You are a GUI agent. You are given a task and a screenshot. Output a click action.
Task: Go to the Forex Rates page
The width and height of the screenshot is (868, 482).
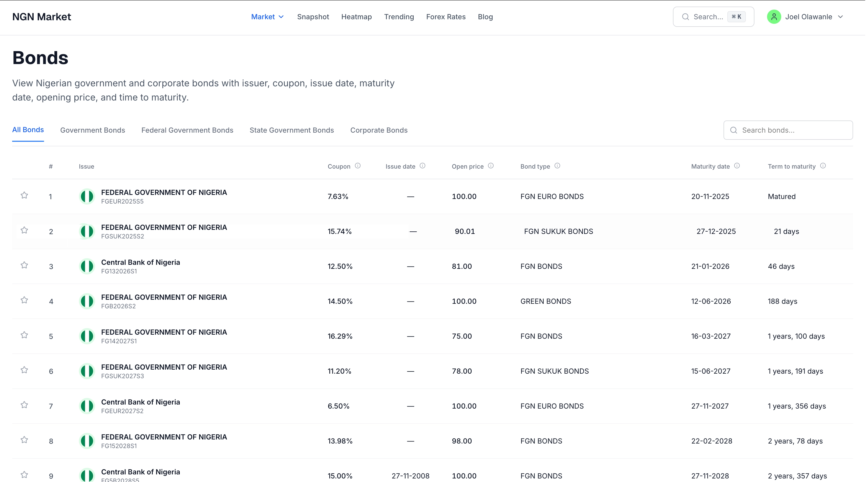446,17
